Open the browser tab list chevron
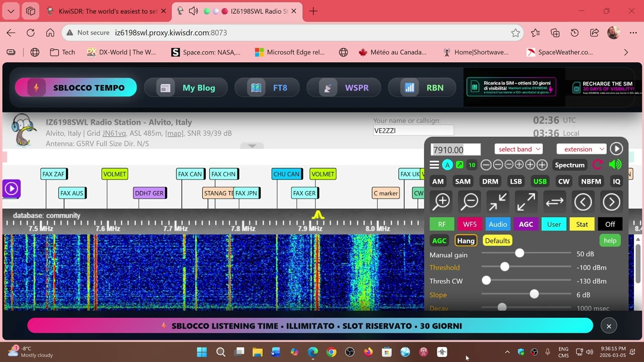Screen dimensions: 644x362 pyautogui.click(x=11, y=11)
